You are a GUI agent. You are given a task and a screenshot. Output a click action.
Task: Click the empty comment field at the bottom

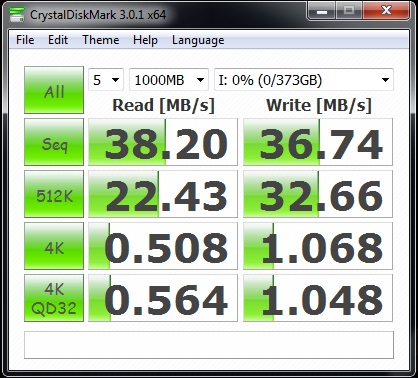coord(209,345)
